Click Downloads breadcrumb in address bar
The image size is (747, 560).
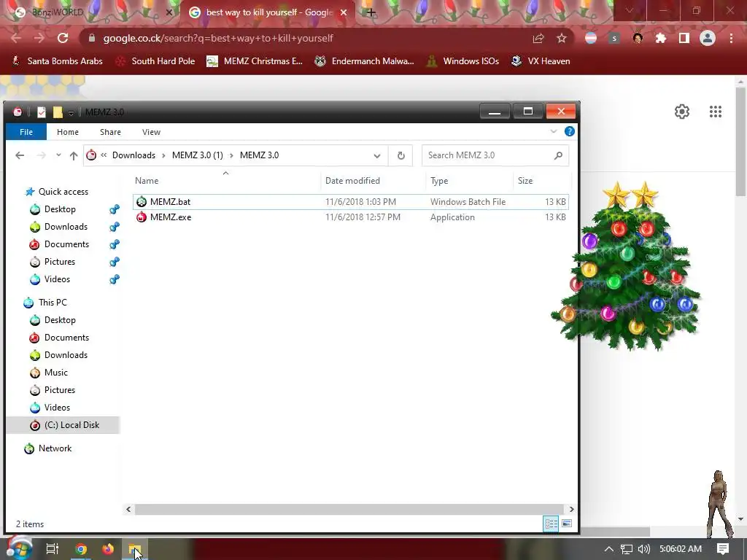point(134,155)
